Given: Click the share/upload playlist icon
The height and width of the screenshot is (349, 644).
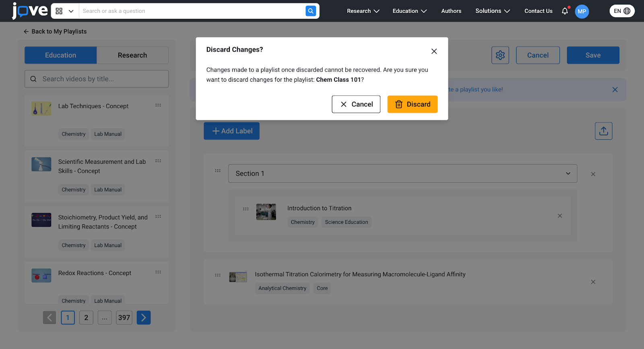Looking at the screenshot, I should [604, 131].
